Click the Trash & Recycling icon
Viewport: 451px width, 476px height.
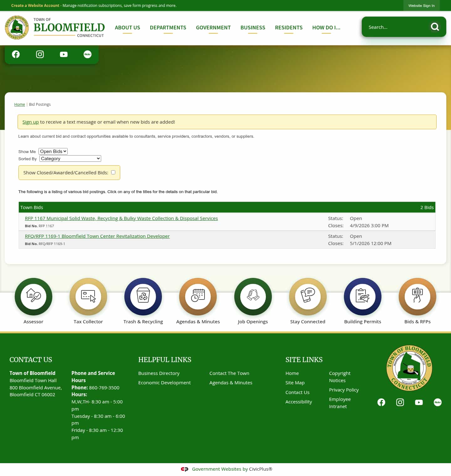coord(143,297)
